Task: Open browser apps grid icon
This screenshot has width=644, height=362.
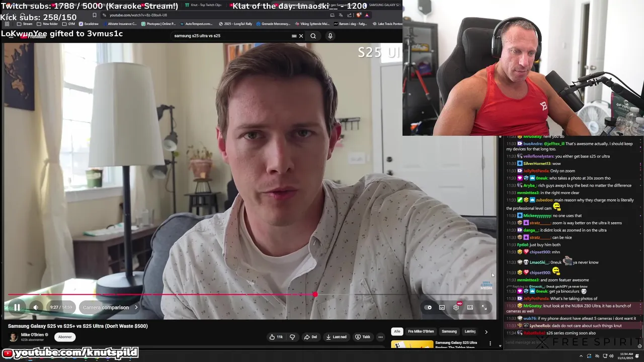Action: pos(7,24)
